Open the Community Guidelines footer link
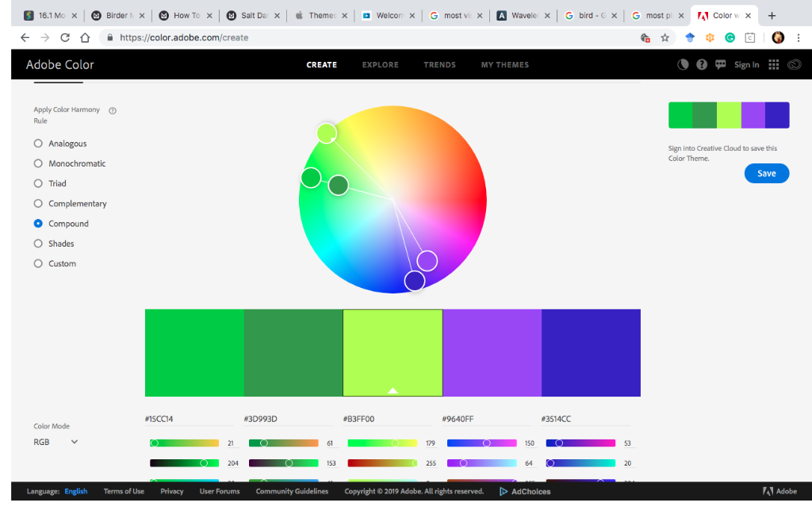The image size is (812, 514). point(293,491)
